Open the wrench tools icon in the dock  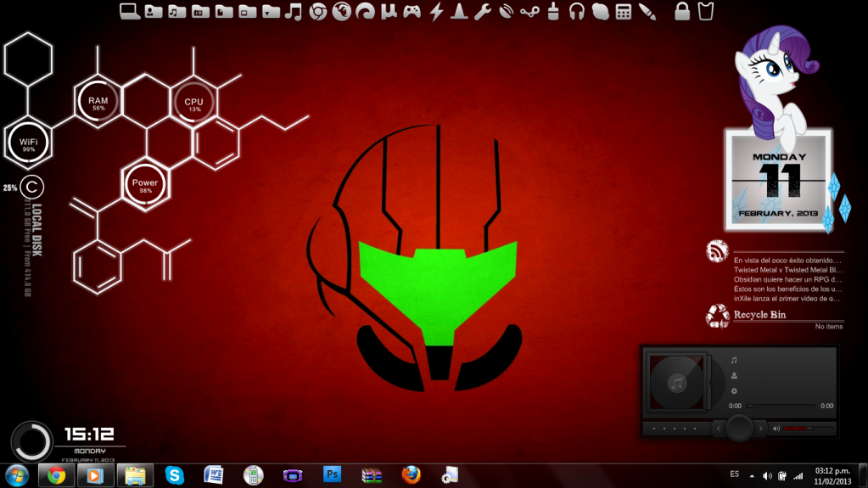(x=482, y=12)
